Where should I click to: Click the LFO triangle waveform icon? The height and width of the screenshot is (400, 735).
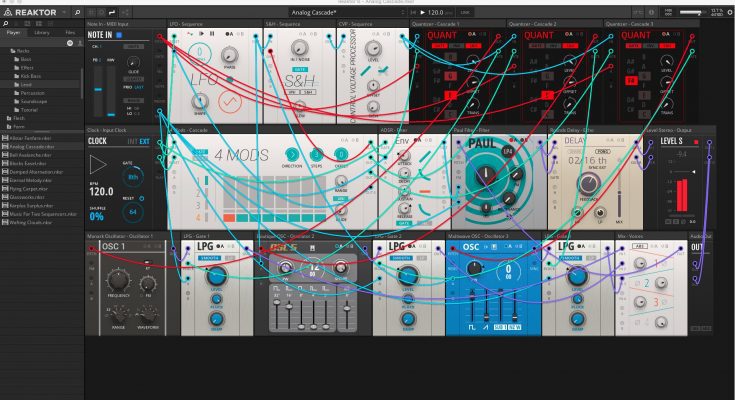[228, 103]
